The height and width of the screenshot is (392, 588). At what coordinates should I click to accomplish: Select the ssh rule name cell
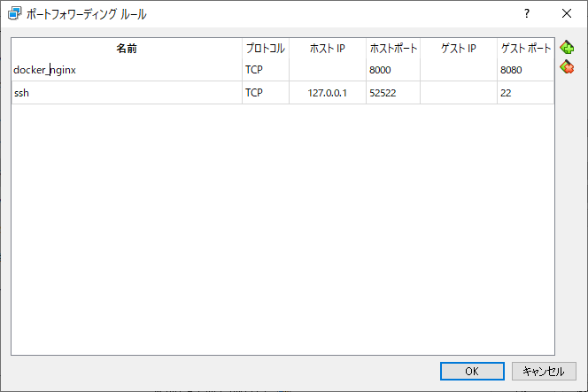tap(127, 93)
